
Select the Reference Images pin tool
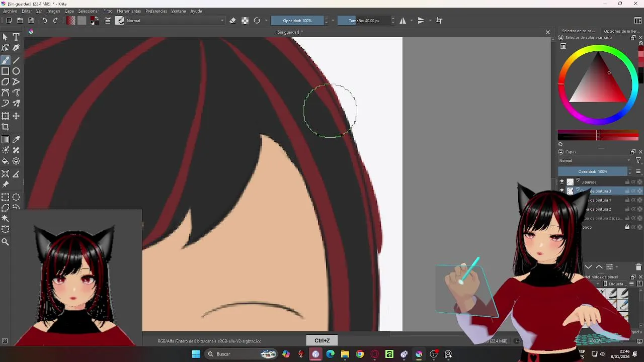[x=5, y=185]
